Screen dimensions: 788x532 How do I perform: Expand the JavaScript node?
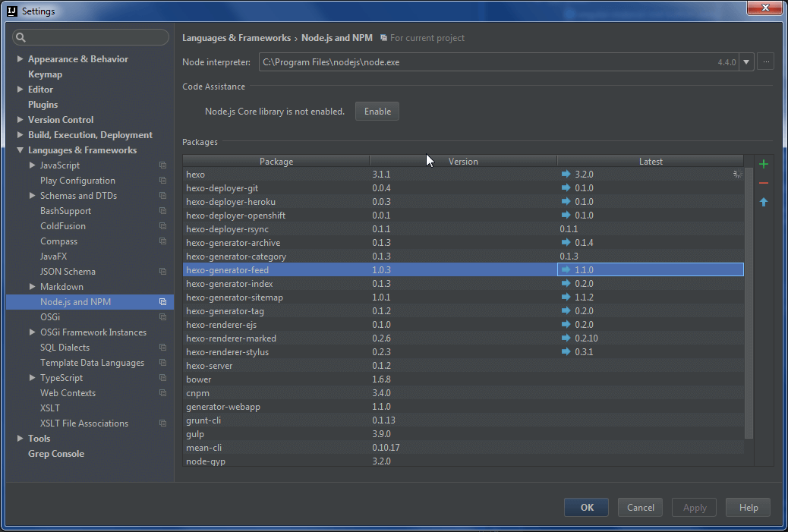click(x=32, y=165)
